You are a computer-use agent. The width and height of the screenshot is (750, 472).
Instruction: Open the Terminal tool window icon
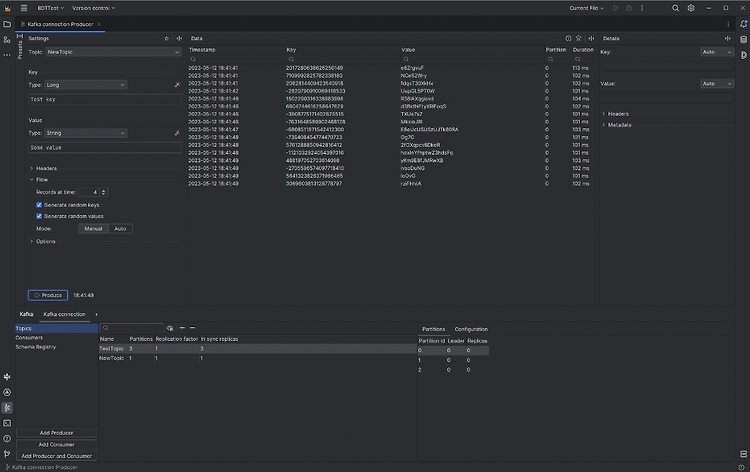[x=7, y=423]
